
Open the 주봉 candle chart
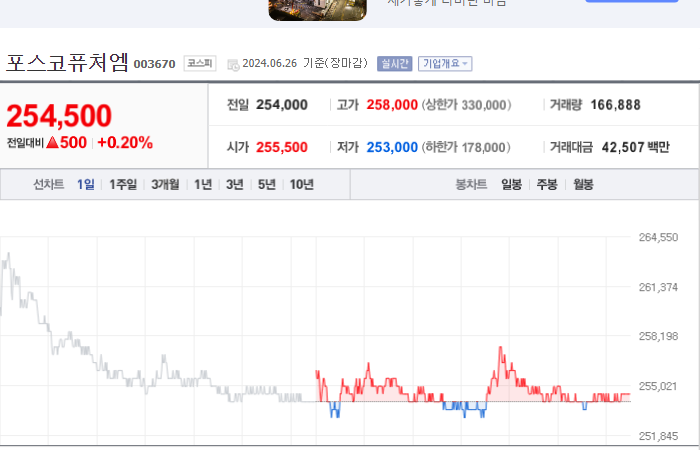pos(547,184)
